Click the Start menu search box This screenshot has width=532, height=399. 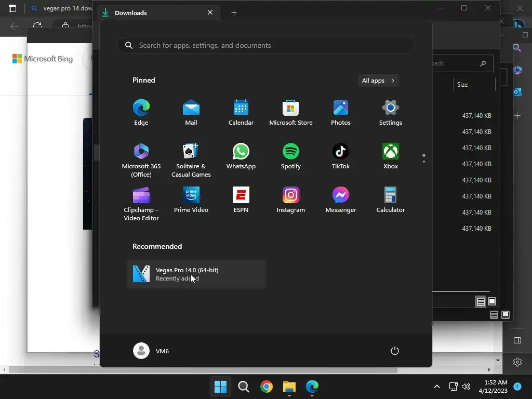(265, 46)
